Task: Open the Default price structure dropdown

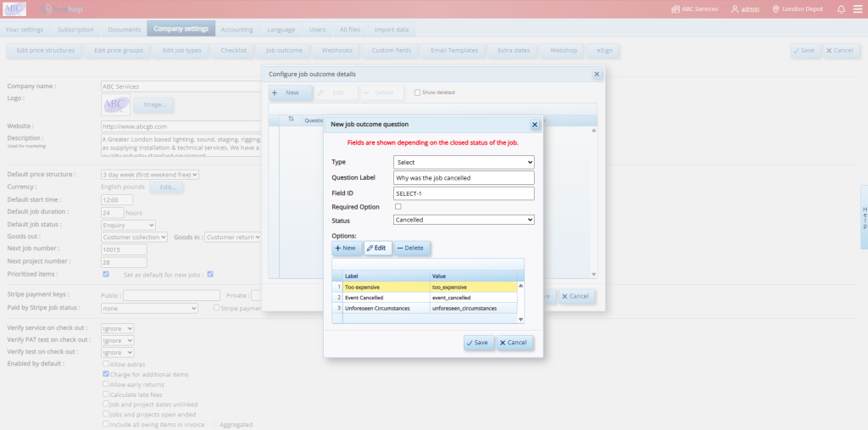Action: pos(150,174)
